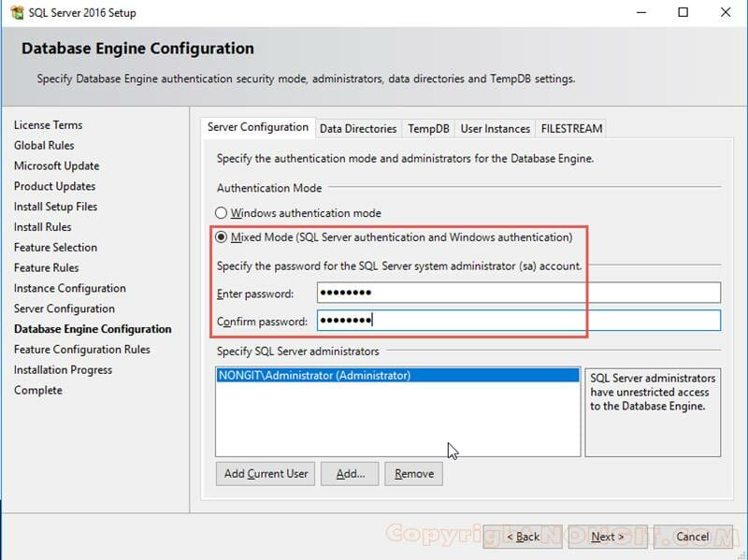Open the TempDB tab
The width and height of the screenshot is (748, 560).
pos(428,128)
